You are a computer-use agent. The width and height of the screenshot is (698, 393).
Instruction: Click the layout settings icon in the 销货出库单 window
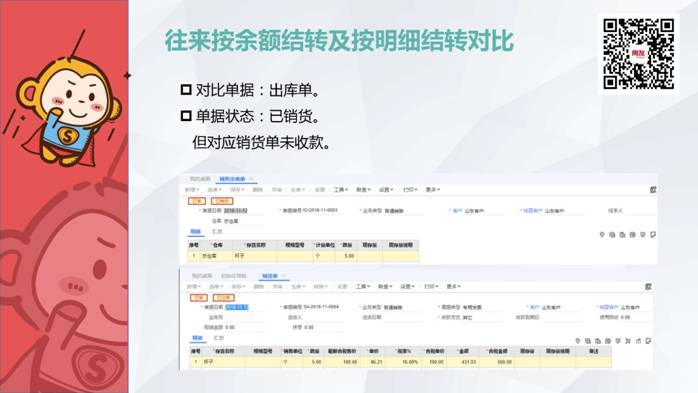click(x=653, y=190)
